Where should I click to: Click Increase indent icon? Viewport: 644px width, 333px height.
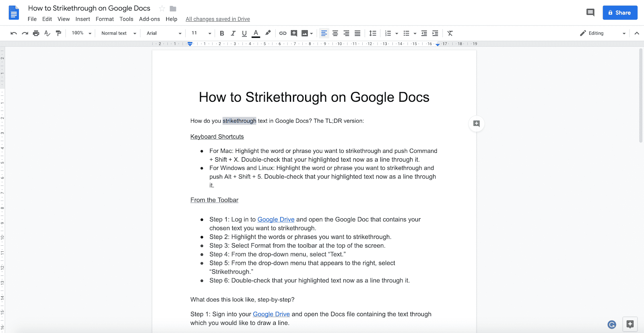pyautogui.click(x=435, y=33)
